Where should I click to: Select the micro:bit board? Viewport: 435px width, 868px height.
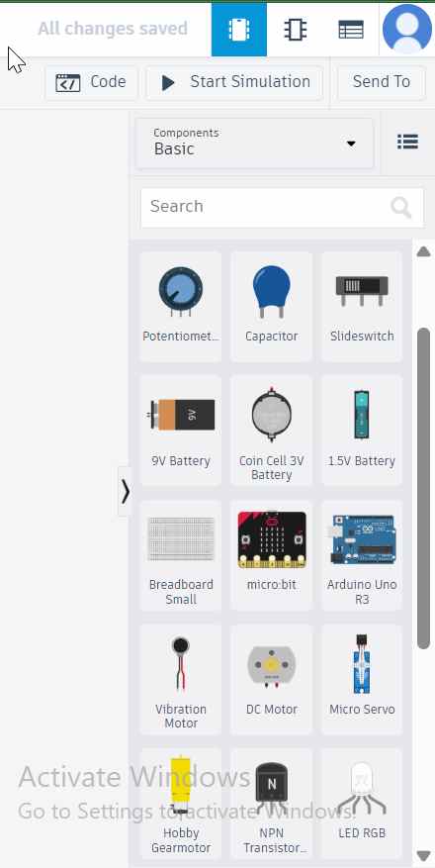[x=272, y=554]
